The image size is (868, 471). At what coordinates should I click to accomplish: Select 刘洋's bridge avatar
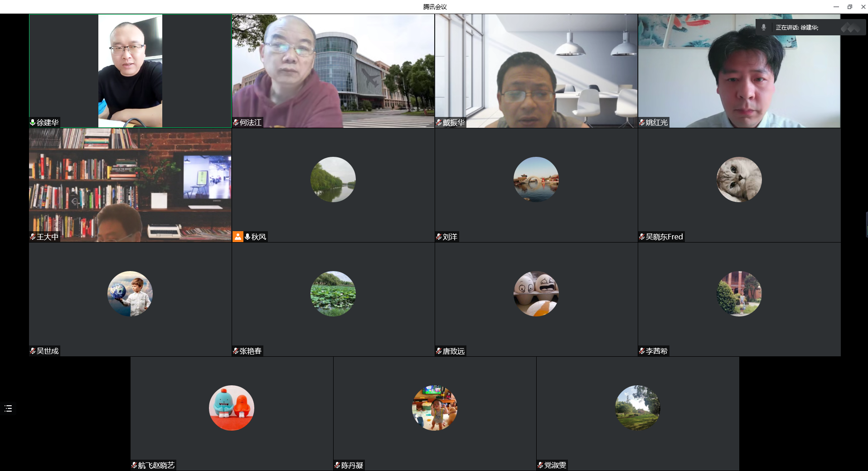(536, 180)
